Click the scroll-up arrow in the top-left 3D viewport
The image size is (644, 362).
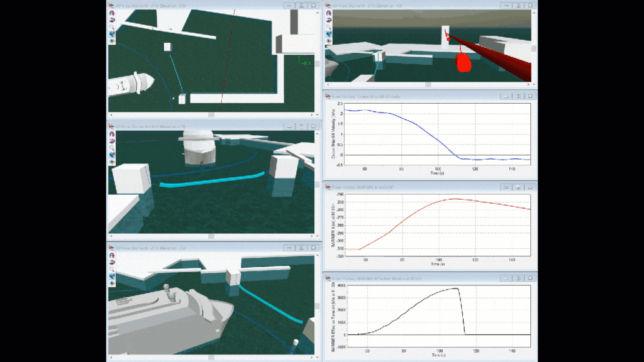(x=318, y=13)
